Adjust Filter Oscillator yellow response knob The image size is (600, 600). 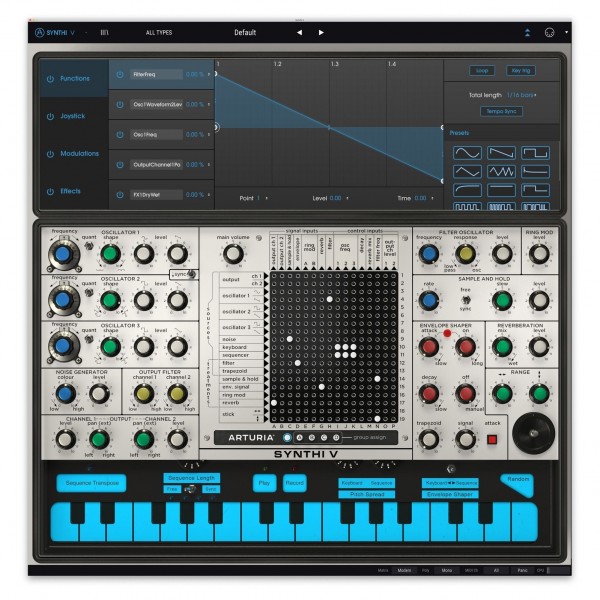[465, 254]
